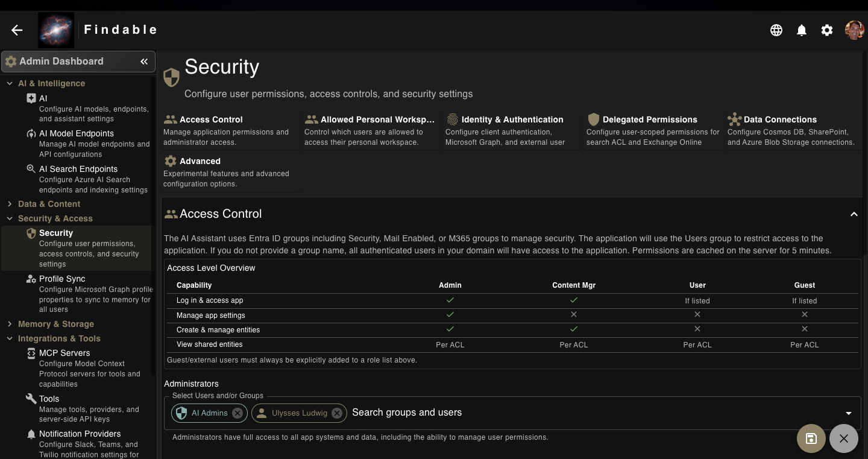Select the Ulysses Ludwig user chip
868x459 pixels.
tap(300, 413)
